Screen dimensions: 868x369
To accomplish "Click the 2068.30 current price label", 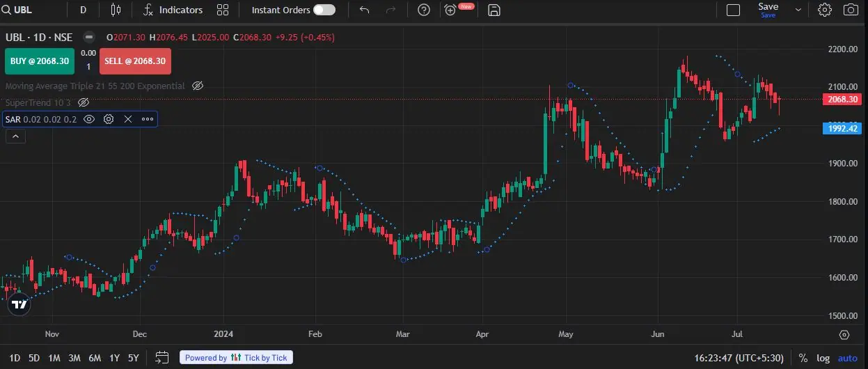I will [842, 99].
